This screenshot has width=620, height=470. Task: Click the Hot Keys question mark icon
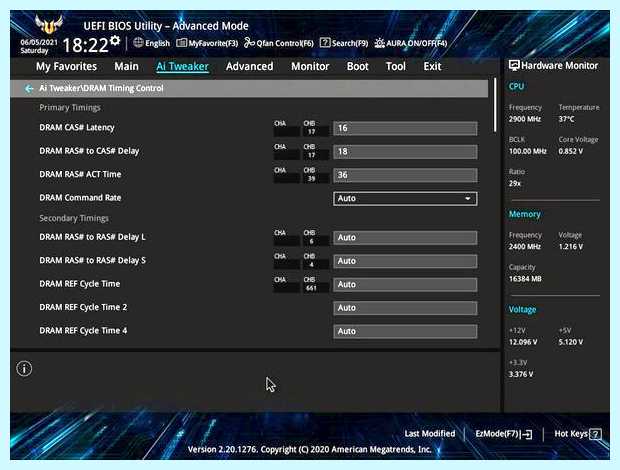tap(595, 434)
